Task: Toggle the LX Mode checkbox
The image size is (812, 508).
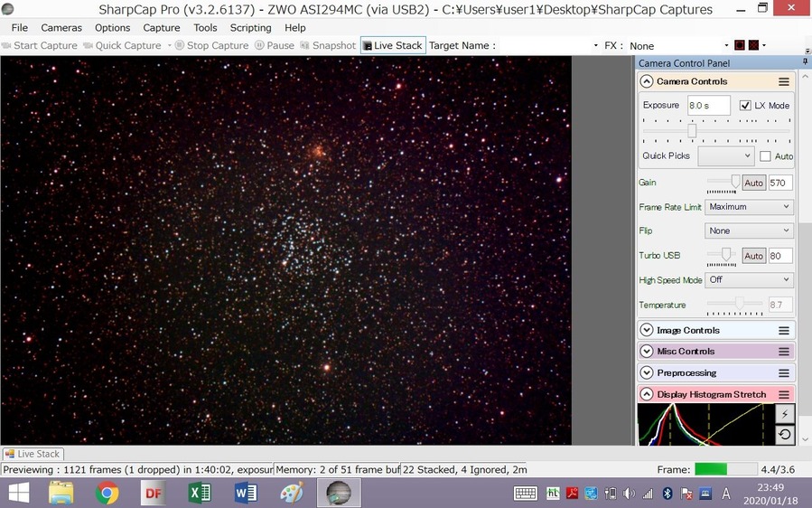Action: 745,105
